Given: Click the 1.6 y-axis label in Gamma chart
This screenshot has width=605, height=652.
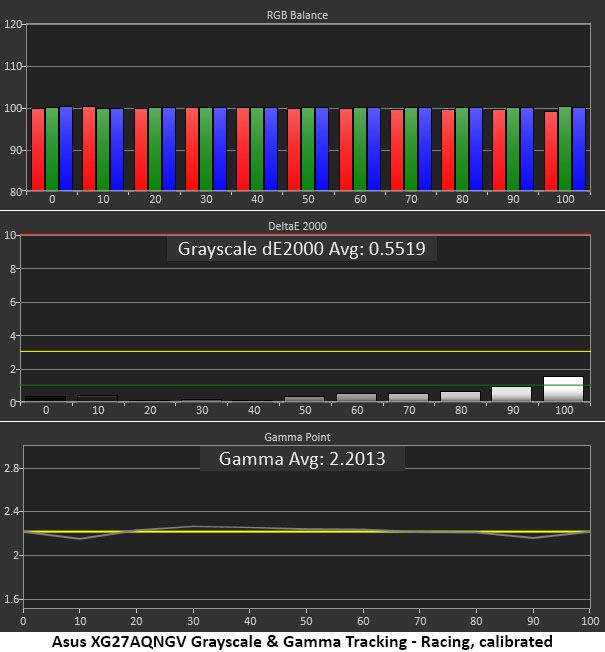Looking at the screenshot, I should [x=11, y=599].
